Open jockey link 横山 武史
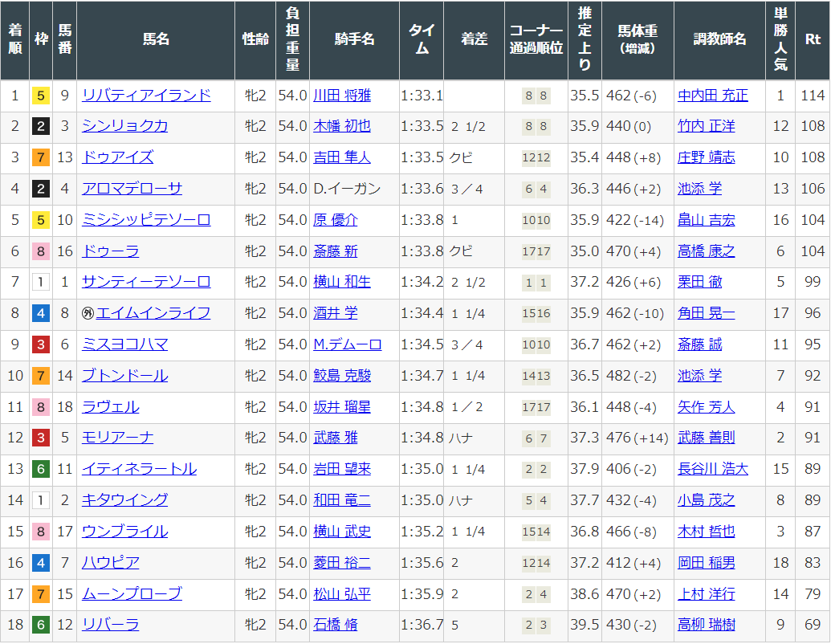This screenshot has width=831, height=644. click(342, 532)
